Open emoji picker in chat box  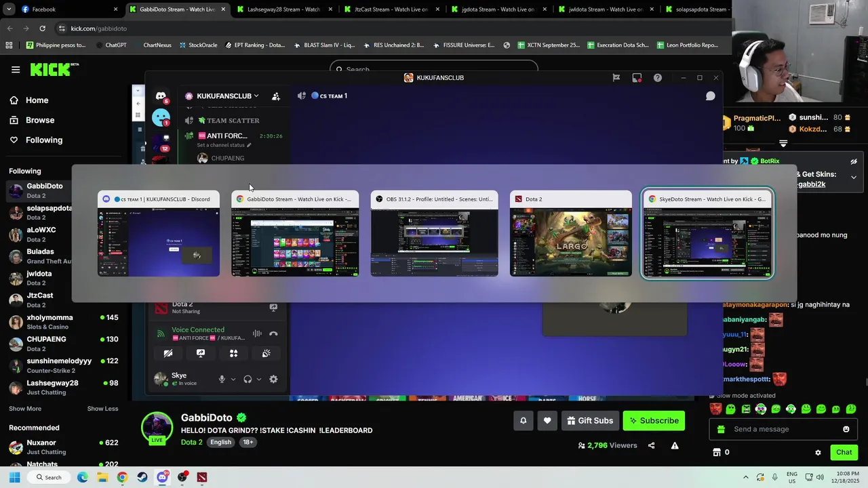(x=846, y=429)
